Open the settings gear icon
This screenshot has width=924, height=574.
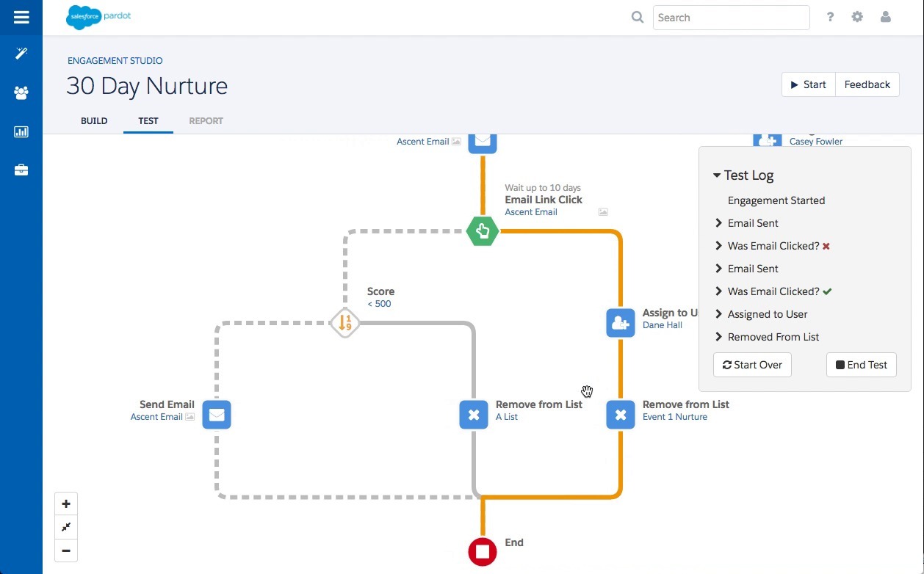click(x=857, y=17)
